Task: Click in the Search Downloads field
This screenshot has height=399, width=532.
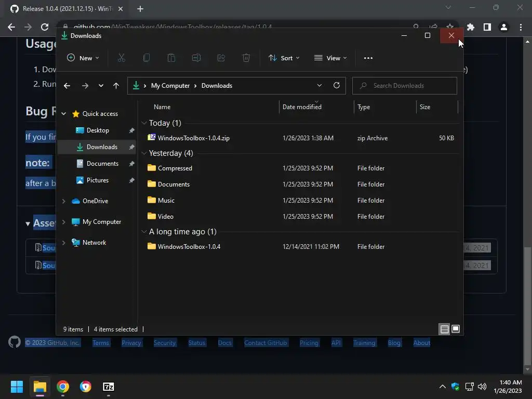Action: point(405,86)
